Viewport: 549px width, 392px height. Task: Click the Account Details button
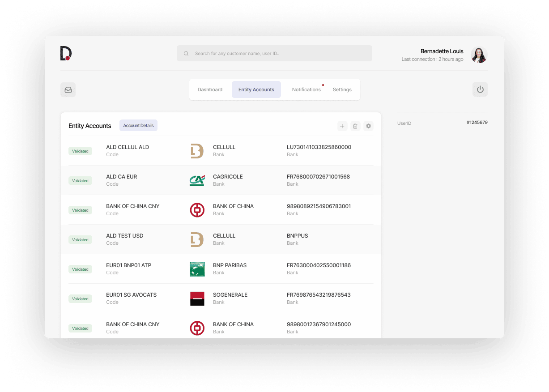[138, 126]
